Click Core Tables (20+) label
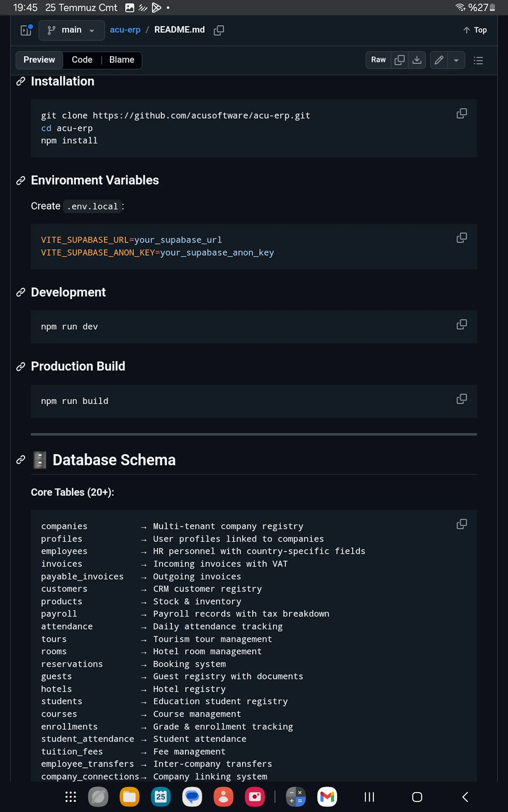Screen dimensions: 508x812 click(73, 492)
